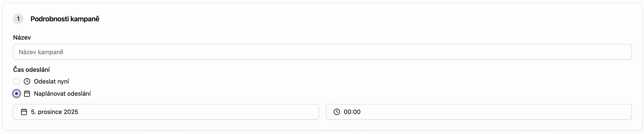644x134 pixels.
Task: Click the calendar icon in the date field
Action: point(24,112)
